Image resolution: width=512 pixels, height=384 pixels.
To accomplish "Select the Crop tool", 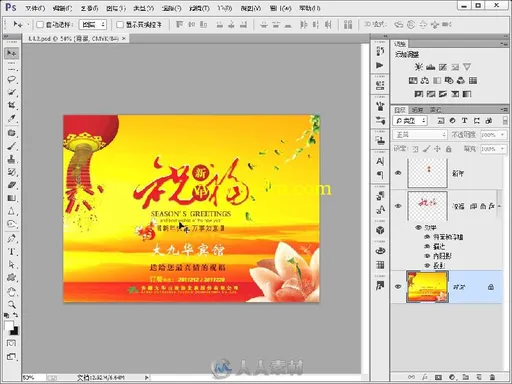I will pyautogui.click(x=12, y=105).
